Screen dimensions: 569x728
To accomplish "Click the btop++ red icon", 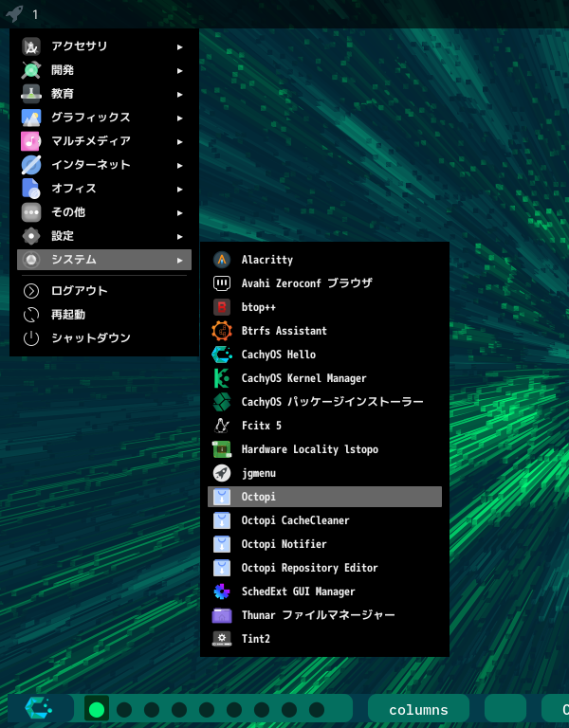I will pos(221,307).
